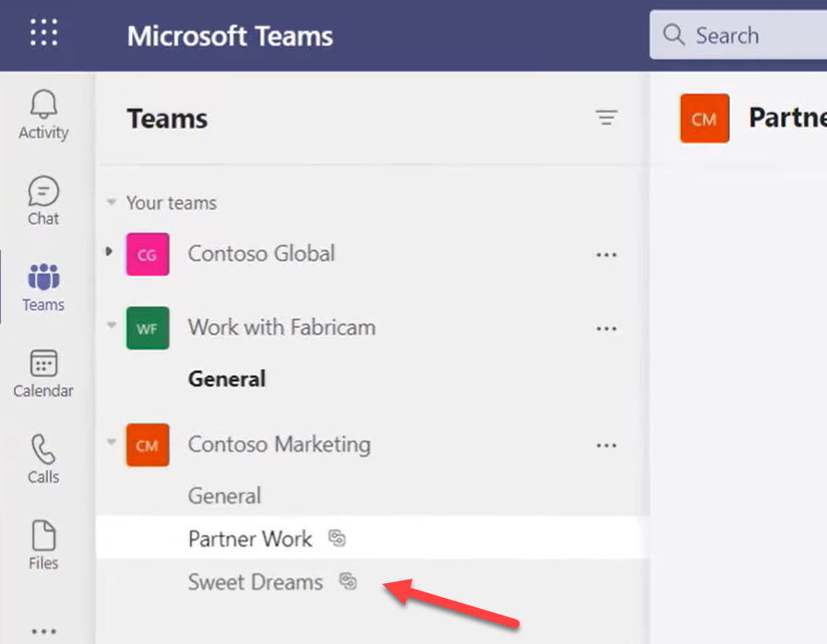Open the Calendar
827x644 pixels.
click(x=42, y=374)
